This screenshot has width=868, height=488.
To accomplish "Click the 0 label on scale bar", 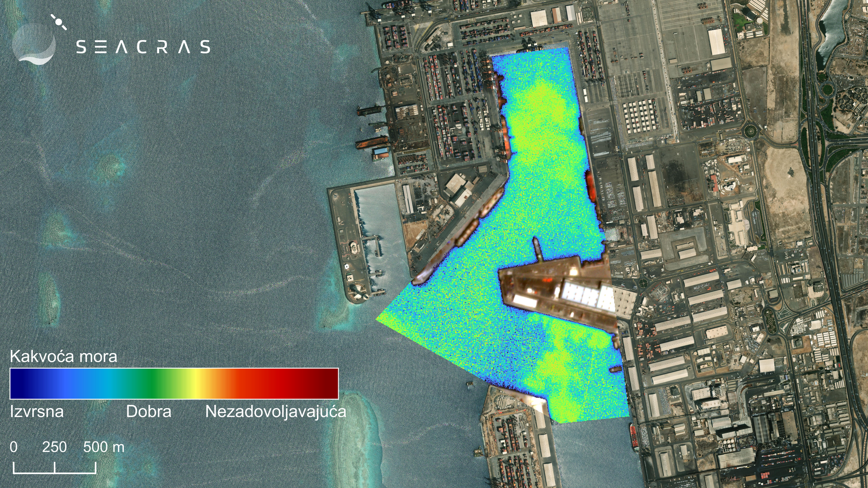I will [x=14, y=447].
